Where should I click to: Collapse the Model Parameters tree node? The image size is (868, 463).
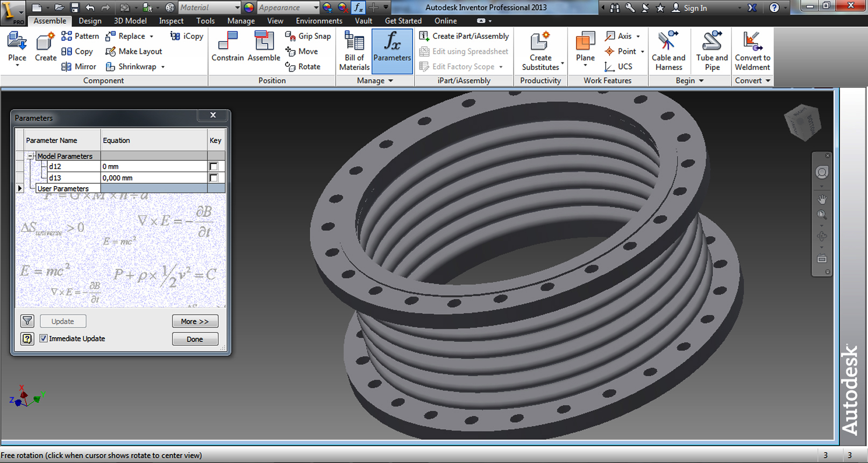31,156
